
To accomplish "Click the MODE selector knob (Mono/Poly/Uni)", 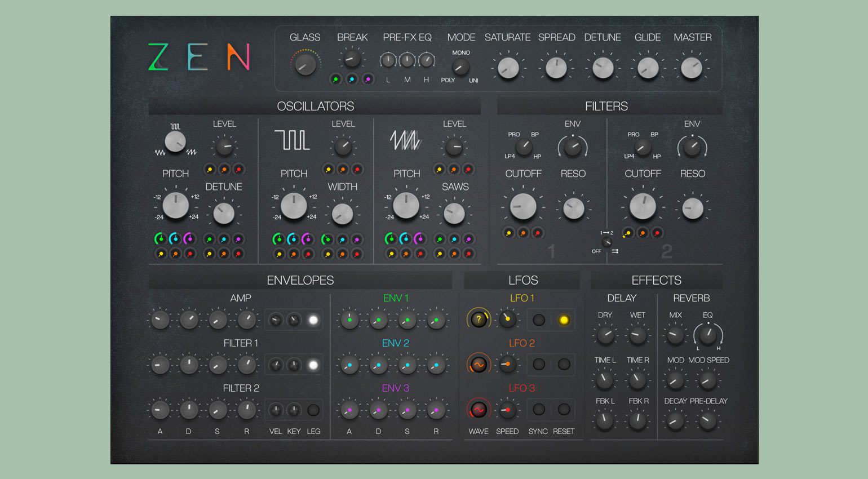I will [x=460, y=68].
